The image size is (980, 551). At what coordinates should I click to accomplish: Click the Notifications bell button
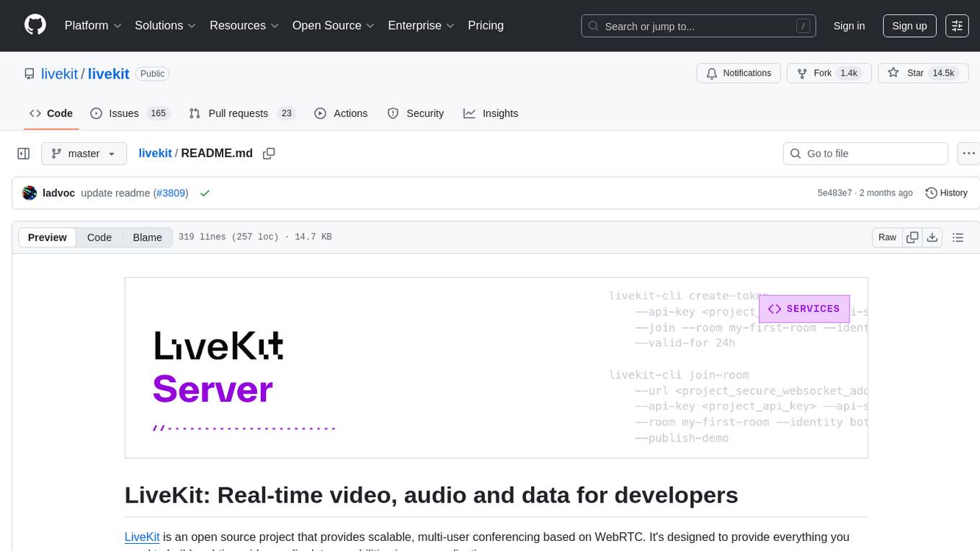(x=739, y=73)
